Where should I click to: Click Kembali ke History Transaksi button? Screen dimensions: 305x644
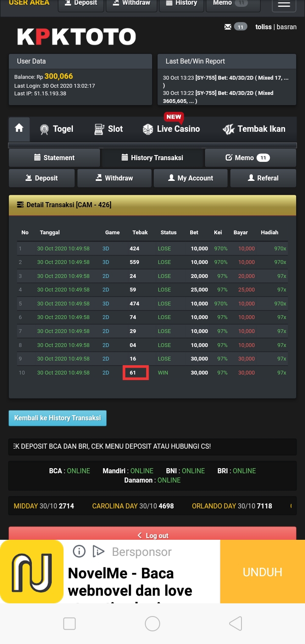pos(58,418)
